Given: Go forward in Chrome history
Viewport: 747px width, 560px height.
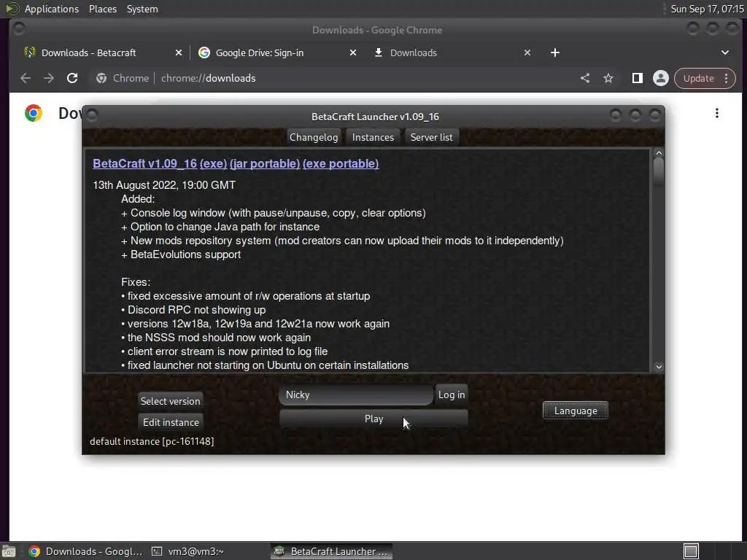Looking at the screenshot, I should click(x=49, y=78).
